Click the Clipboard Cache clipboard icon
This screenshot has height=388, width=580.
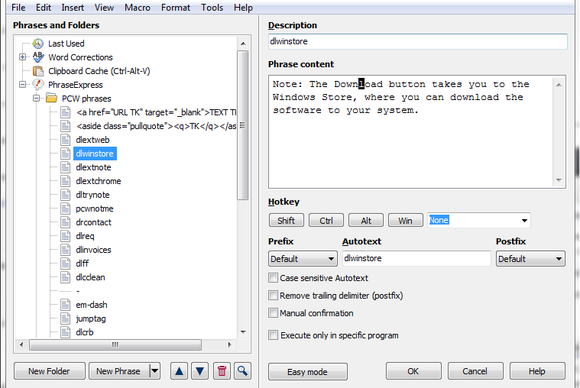coord(38,71)
